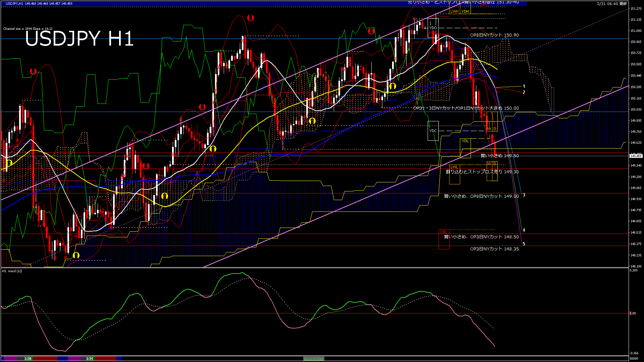
Task: Select annotation 割り込むとストップロス売り 149.30
Action: (482, 172)
